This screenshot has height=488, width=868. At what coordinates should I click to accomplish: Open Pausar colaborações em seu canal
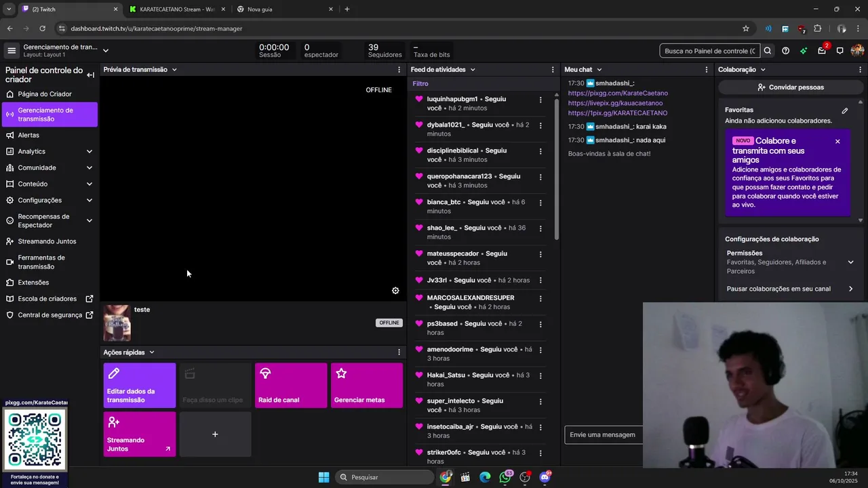pyautogui.click(x=790, y=289)
